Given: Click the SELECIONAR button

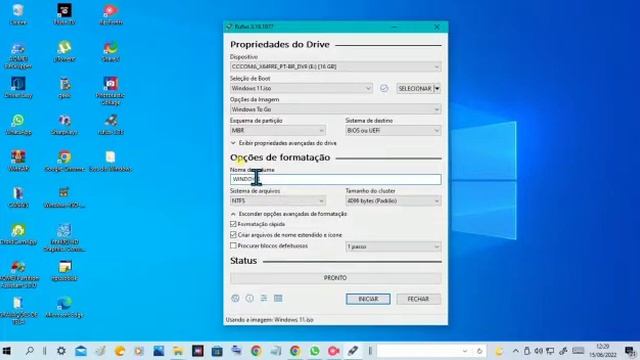Looking at the screenshot, I should (x=415, y=88).
